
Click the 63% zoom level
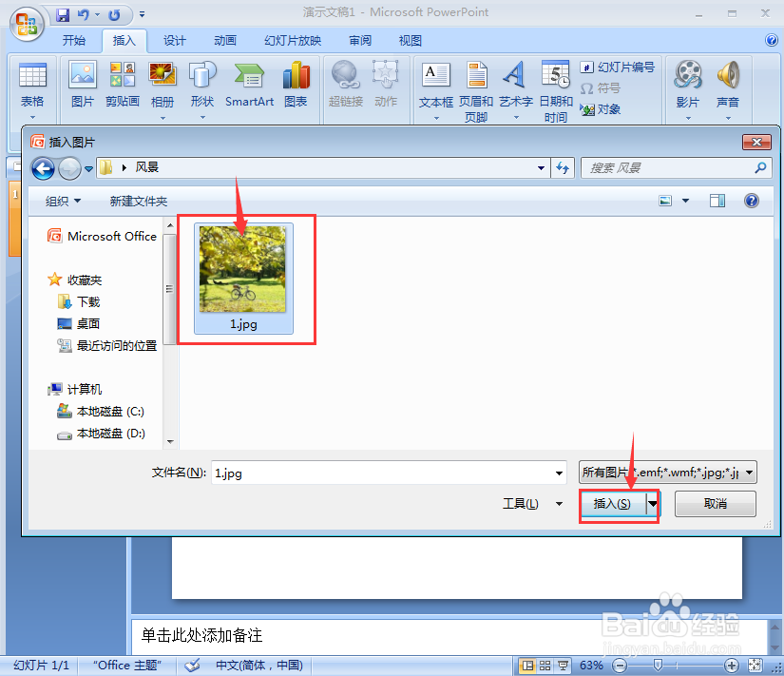tap(591, 666)
